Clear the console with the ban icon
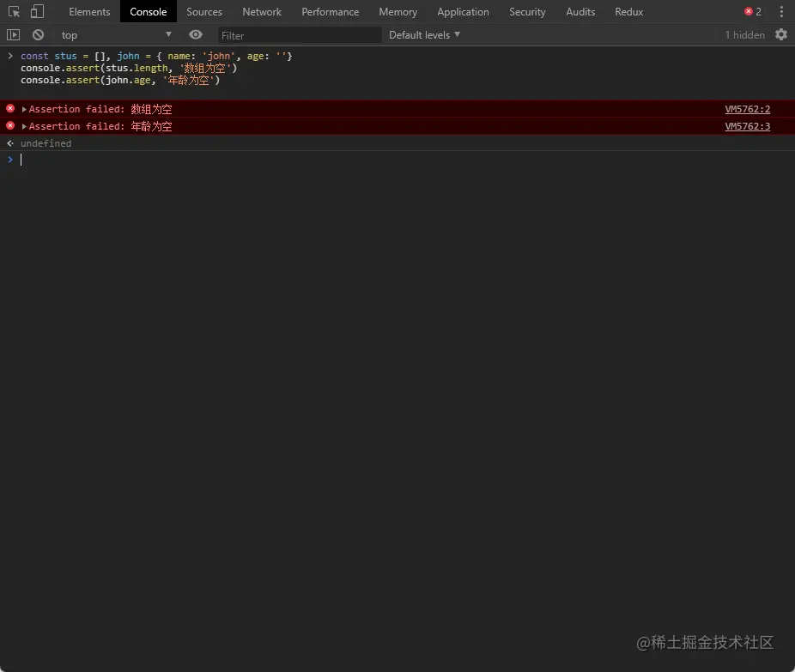795x672 pixels. point(38,35)
